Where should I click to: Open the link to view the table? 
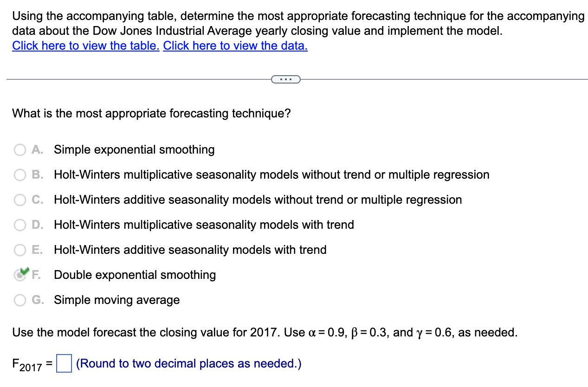pyautogui.click(x=85, y=45)
